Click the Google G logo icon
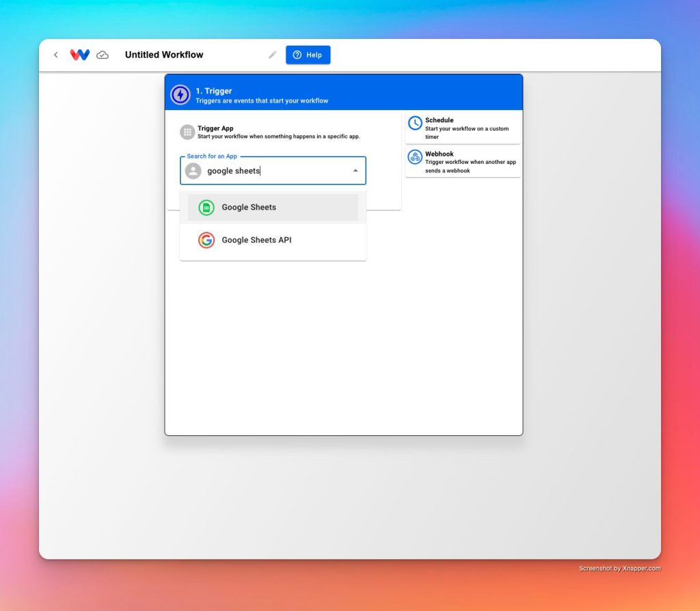This screenshot has height=611, width=700. [206, 240]
